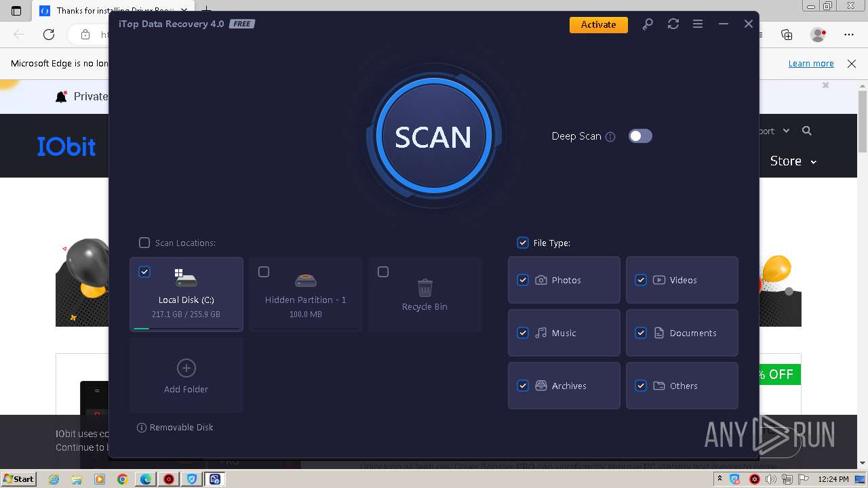Dismiss the Edge notification bar with its X
This screenshot has height=488, width=868.
pos(852,64)
